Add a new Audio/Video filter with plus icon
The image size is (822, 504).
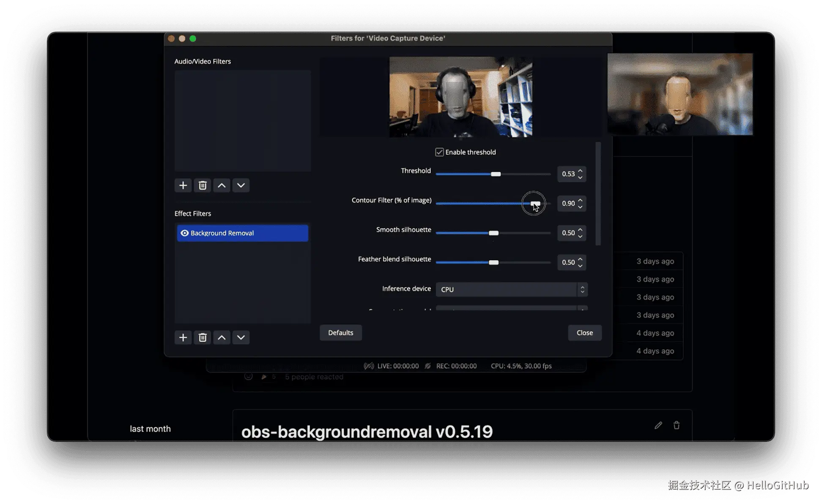(x=183, y=186)
